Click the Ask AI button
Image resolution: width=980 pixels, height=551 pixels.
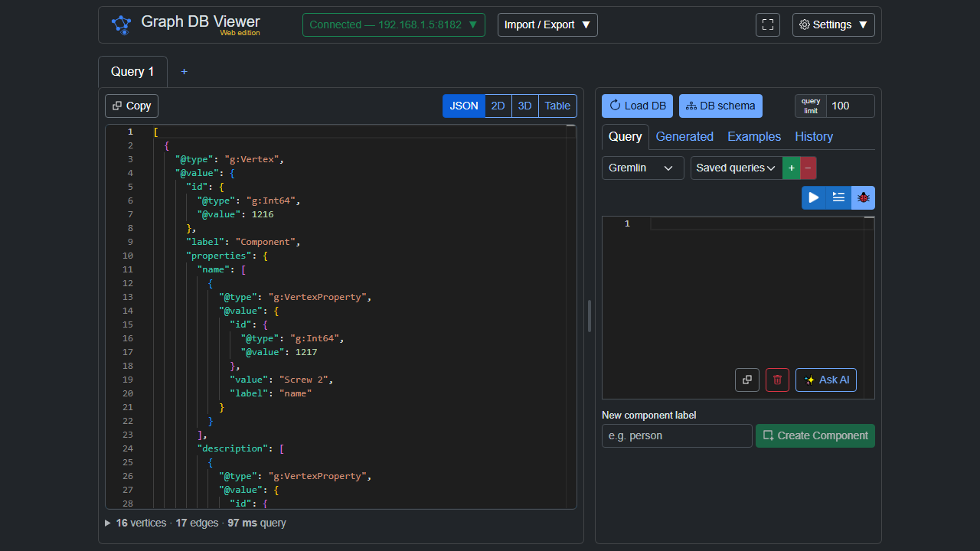coord(826,380)
